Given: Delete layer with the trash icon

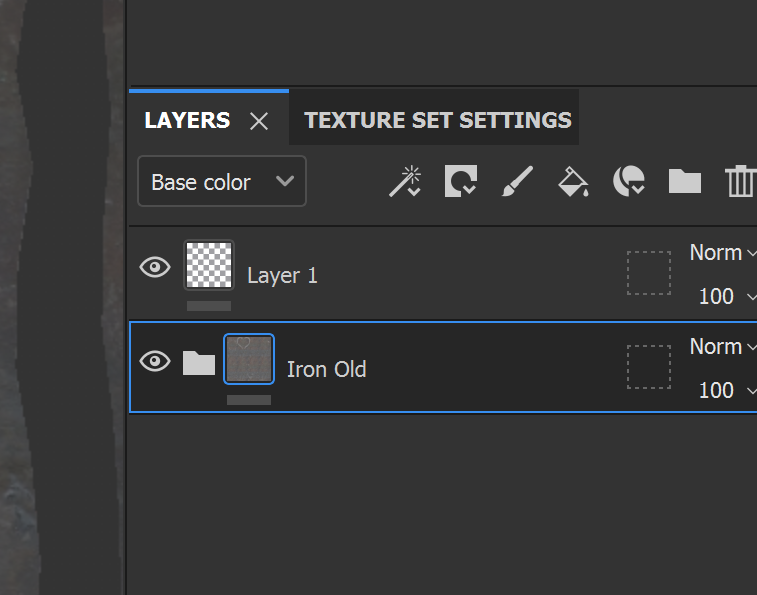Looking at the screenshot, I should (741, 181).
